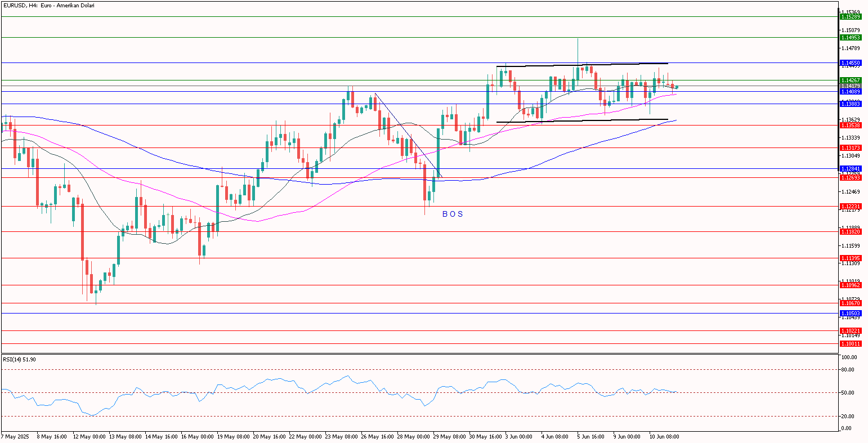This screenshot has height=443, width=868.
Task: Click the 1.13049 price axis value
Action: click(x=851, y=155)
